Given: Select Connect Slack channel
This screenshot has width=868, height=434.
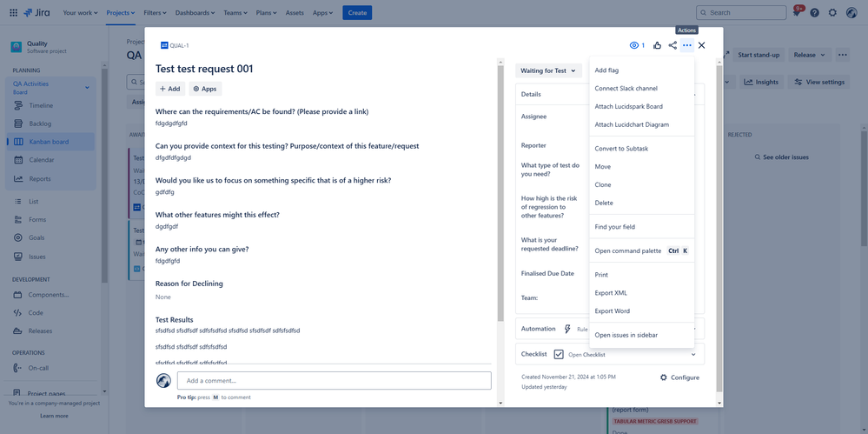Looking at the screenshot, I should coord(641,88).
